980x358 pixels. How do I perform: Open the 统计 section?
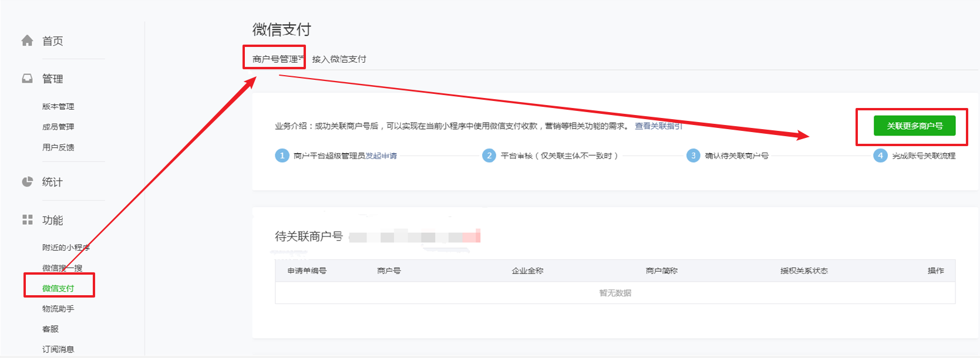52,182
